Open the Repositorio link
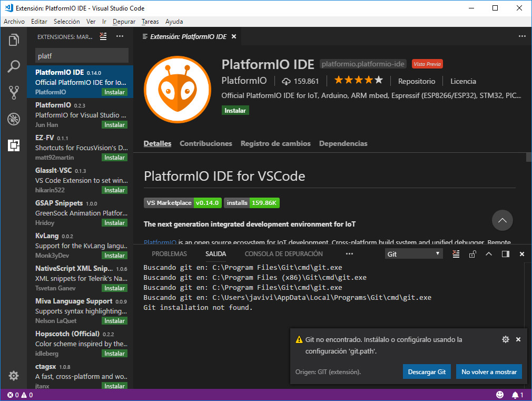This screenshot has width=532, height=401. [416, 81]
